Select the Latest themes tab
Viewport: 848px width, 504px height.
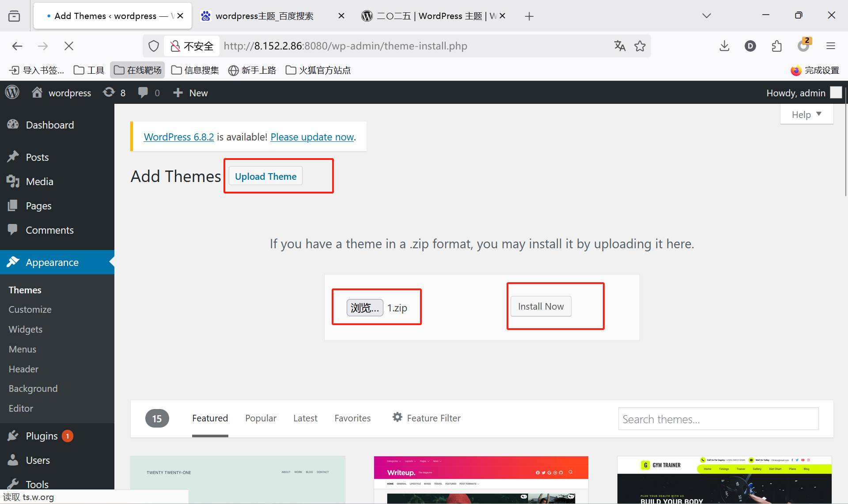coord(305,418)
